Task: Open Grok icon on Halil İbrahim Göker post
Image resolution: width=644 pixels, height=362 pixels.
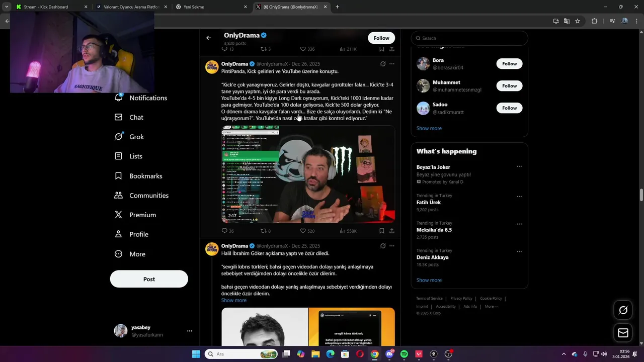Action: click(383, 246)
